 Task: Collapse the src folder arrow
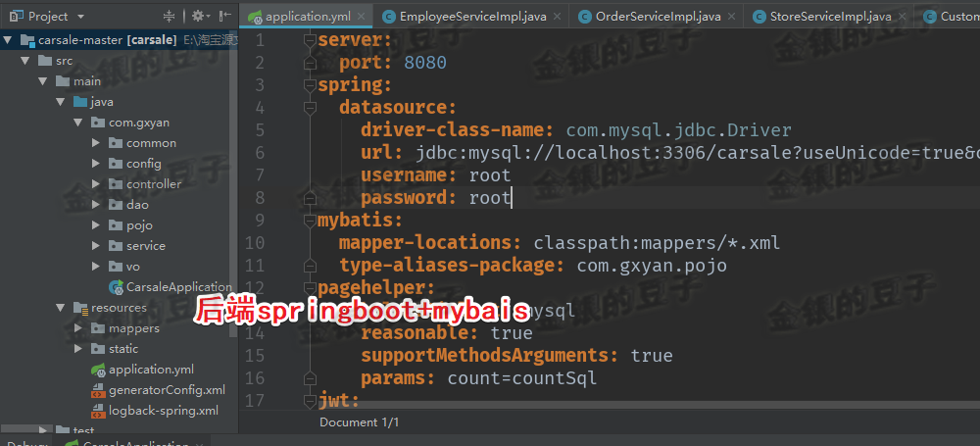pyautogui.click(x=25, y=61)
